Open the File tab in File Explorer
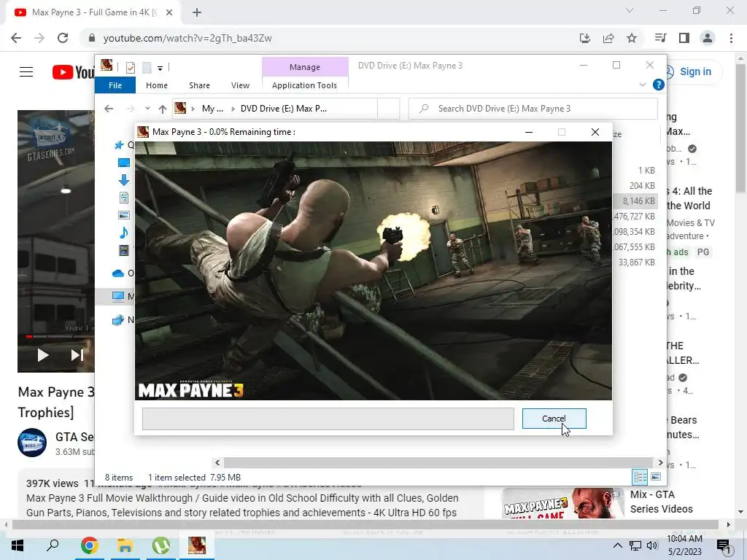747x560 pixels. [x=115, y=85]
